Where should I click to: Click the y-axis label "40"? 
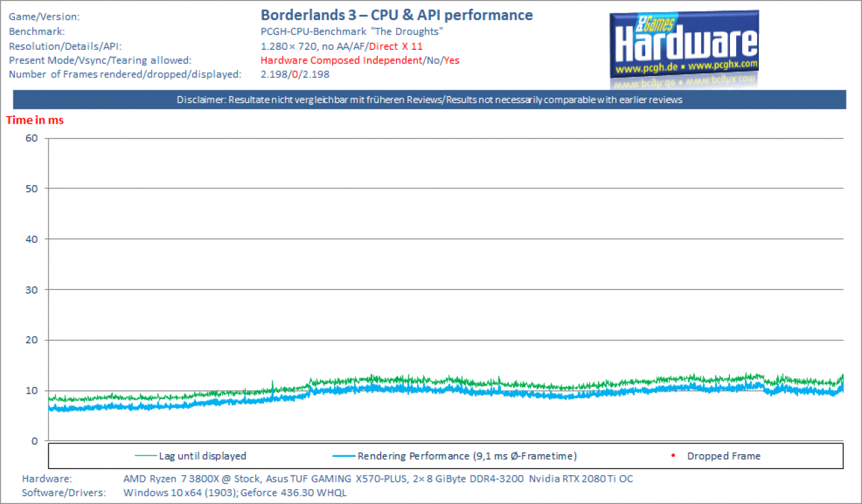pyautogui.click(x=32, y=239)
